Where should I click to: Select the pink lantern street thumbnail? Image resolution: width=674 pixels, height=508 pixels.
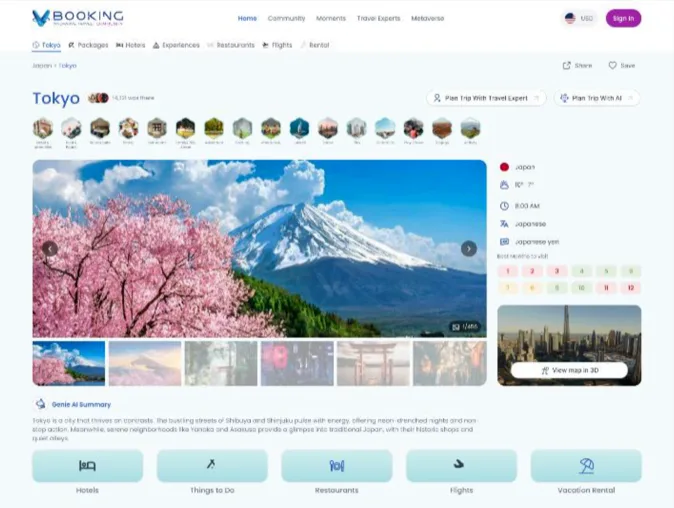(297, 363)
